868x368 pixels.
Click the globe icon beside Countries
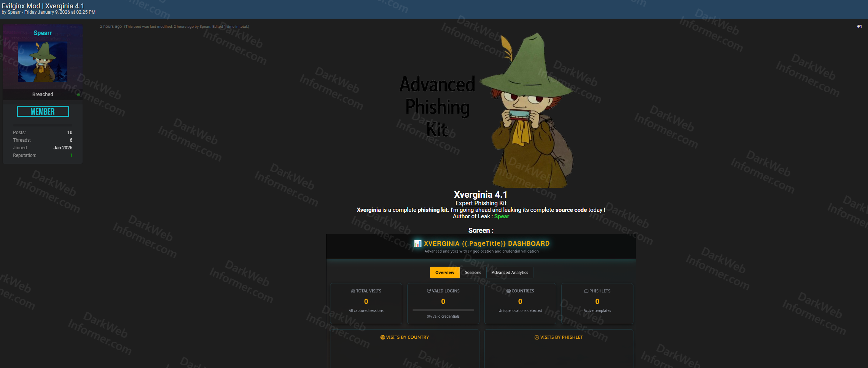click(x=508, y=291)
